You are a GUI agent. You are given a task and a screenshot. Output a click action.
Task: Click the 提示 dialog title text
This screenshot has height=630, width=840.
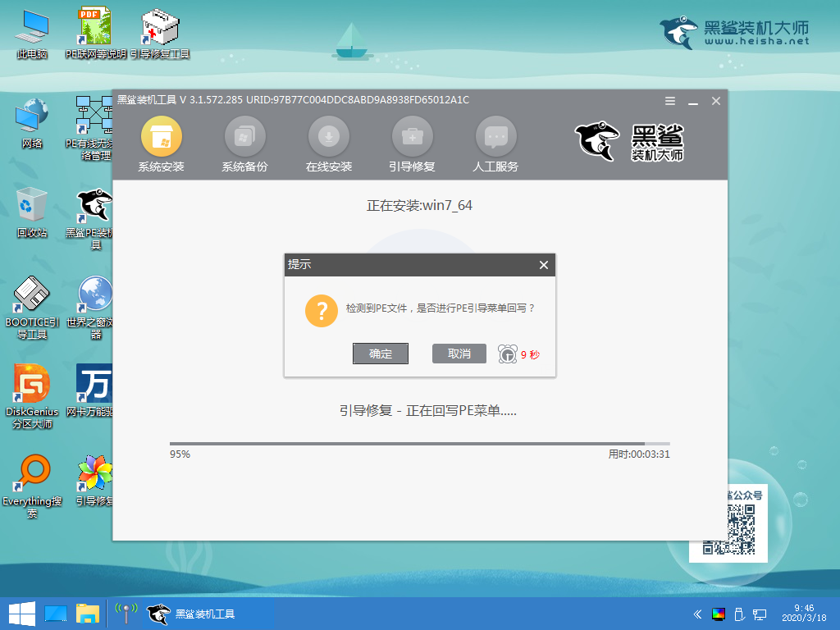(x=299, y=264)
